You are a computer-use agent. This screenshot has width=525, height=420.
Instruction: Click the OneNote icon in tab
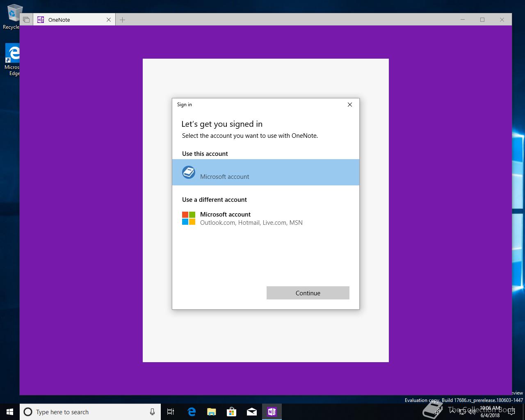point(41,20)
